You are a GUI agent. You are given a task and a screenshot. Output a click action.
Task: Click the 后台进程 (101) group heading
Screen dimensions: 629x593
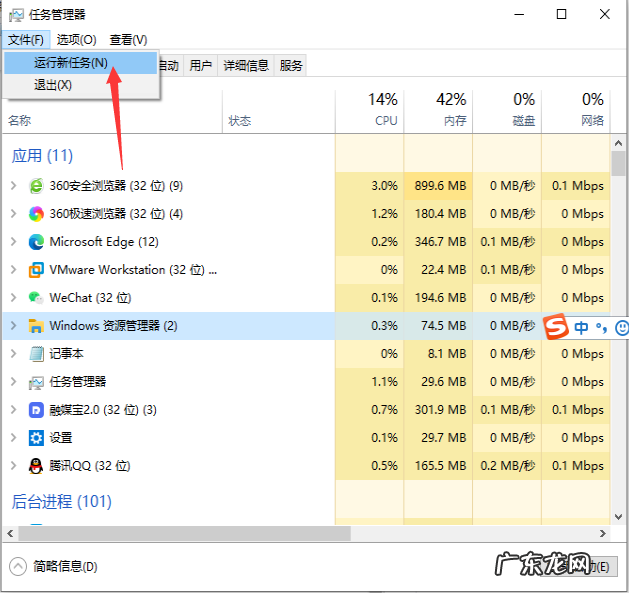point(61,502)
